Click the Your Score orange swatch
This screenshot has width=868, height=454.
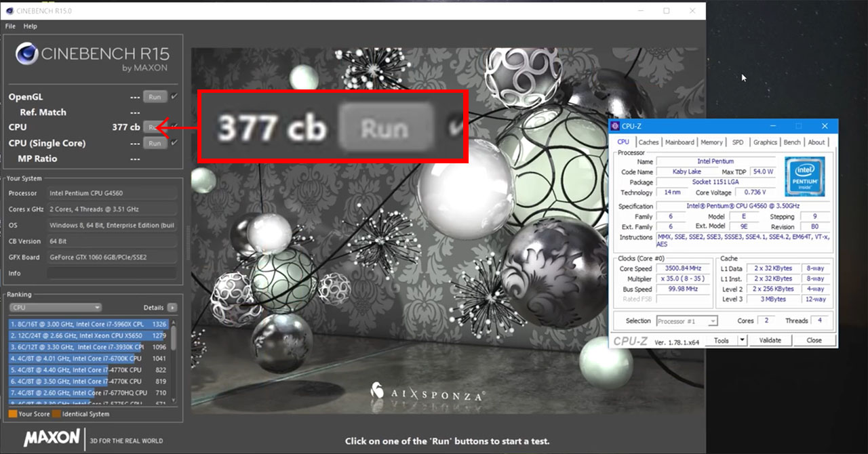coord(13,413)
